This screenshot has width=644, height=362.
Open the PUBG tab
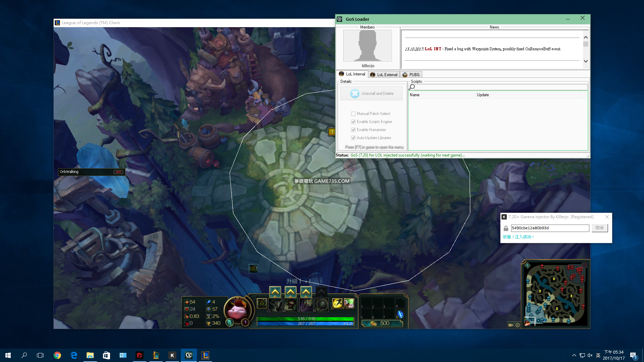(x=411, y=74)
